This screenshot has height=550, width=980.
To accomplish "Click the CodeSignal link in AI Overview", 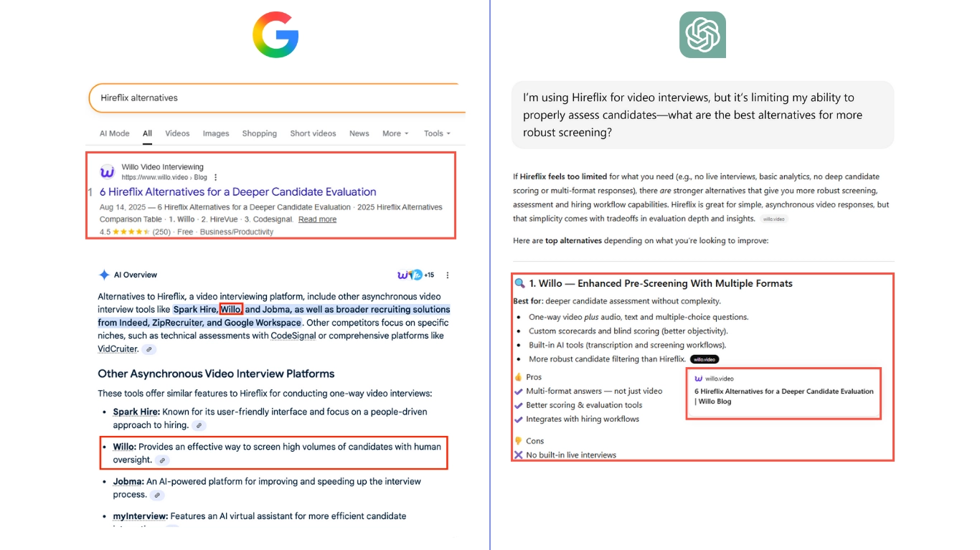I will [293, 336].
